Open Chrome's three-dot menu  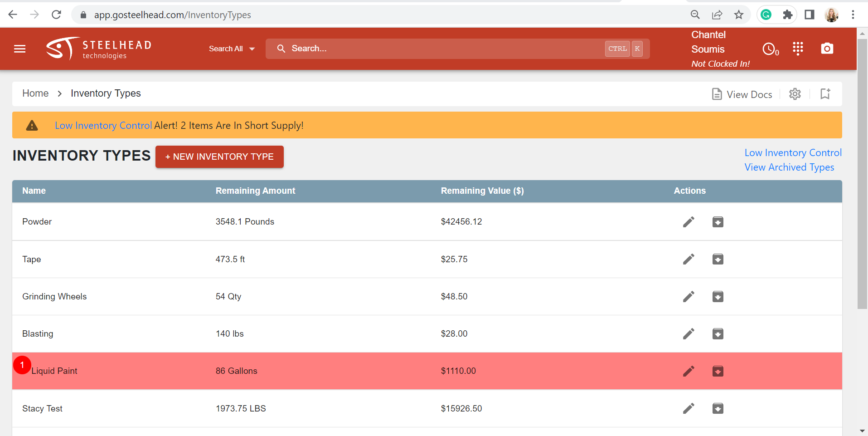point(853,15)
